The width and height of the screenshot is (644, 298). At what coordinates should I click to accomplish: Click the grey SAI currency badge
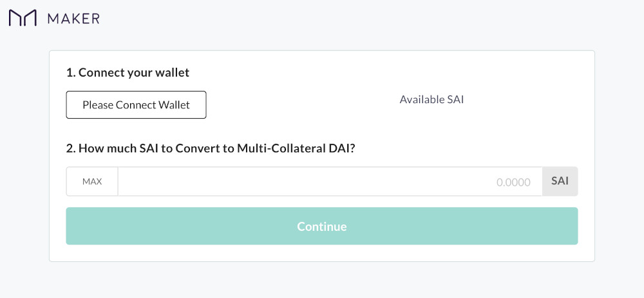click(x=560, y=181)
